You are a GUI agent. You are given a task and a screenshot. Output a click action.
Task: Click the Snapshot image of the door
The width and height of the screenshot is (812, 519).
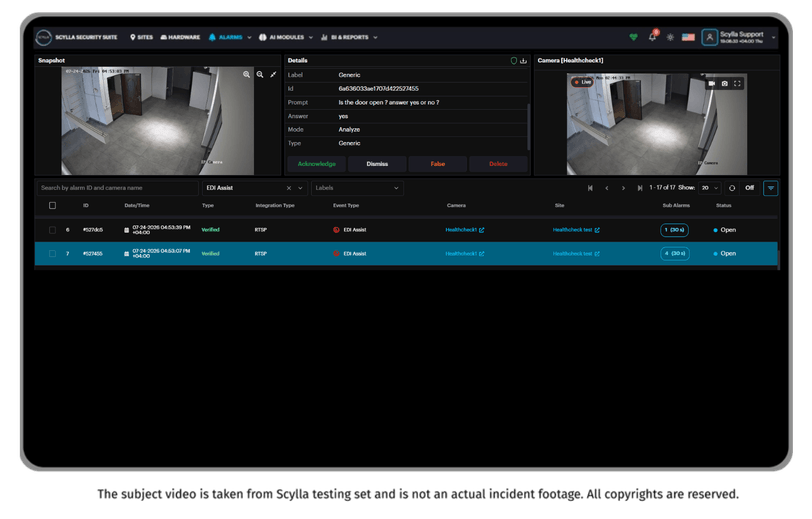(x=157, y=121)
